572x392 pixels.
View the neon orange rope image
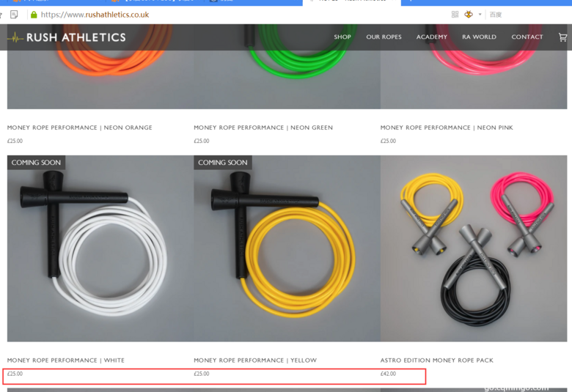[x=100, y=79]
